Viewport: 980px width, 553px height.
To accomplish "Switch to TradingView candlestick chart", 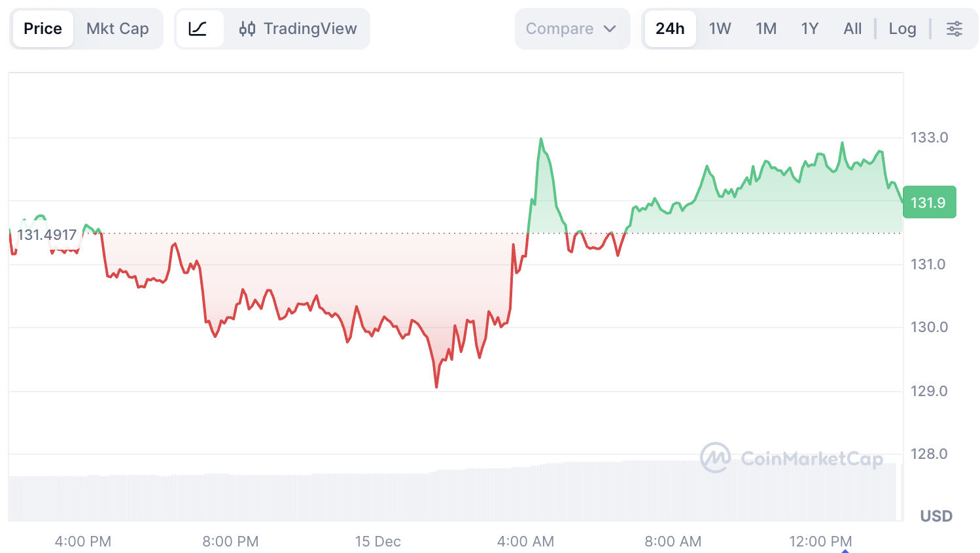I will point(298,29).
